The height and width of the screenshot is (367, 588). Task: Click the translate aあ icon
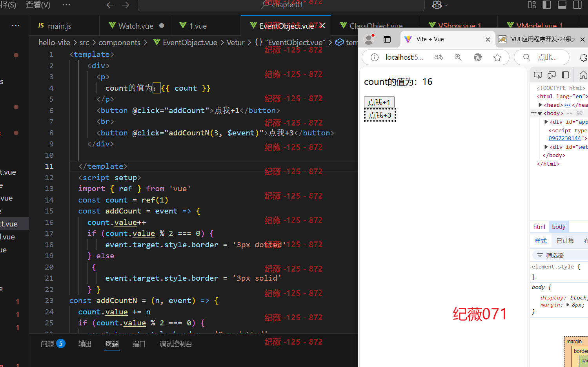tap(439, 57)
